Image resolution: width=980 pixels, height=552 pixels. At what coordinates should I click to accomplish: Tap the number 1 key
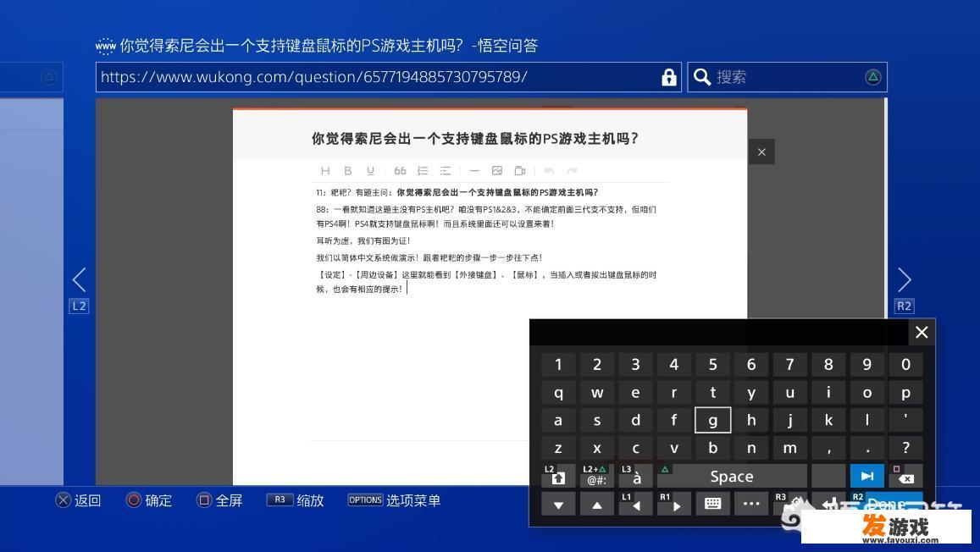click(x=558, y=365)
